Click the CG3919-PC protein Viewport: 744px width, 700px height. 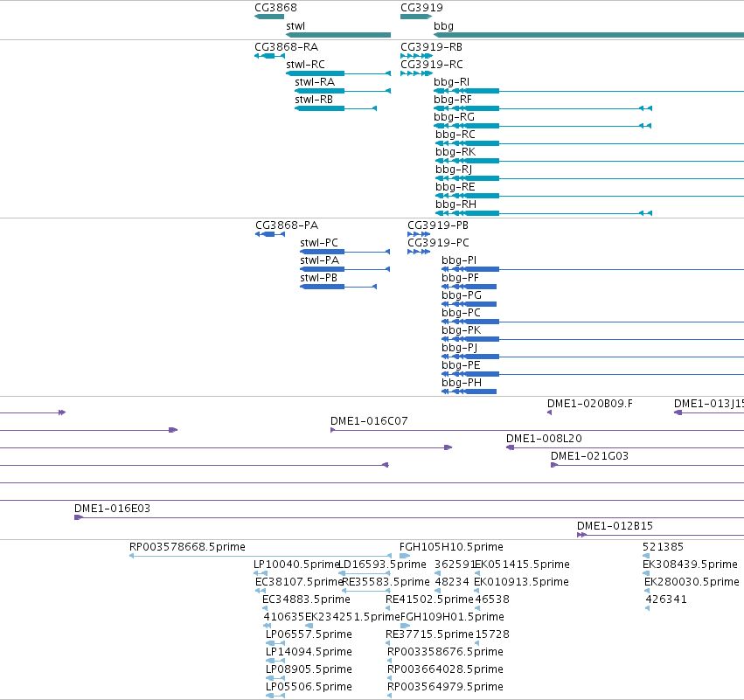[419, 252]
